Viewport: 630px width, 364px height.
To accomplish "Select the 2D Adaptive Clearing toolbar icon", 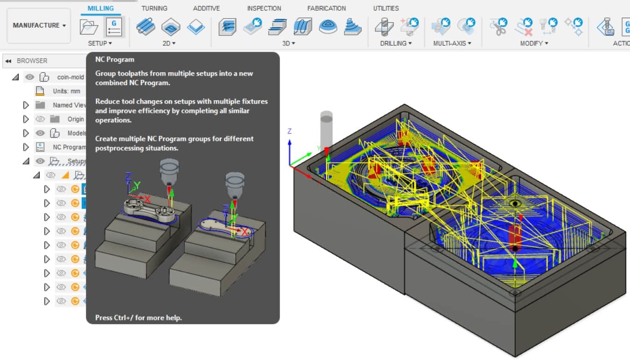I will 146,27.
